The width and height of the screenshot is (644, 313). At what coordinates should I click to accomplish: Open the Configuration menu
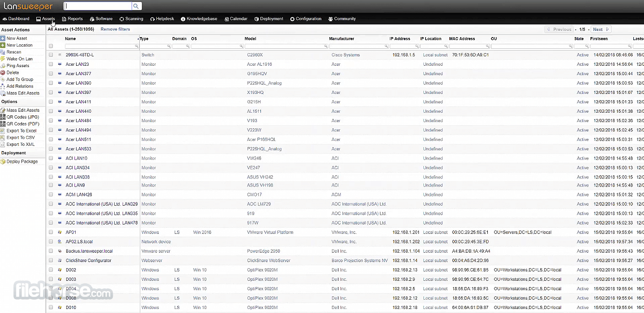click(306, 19)
